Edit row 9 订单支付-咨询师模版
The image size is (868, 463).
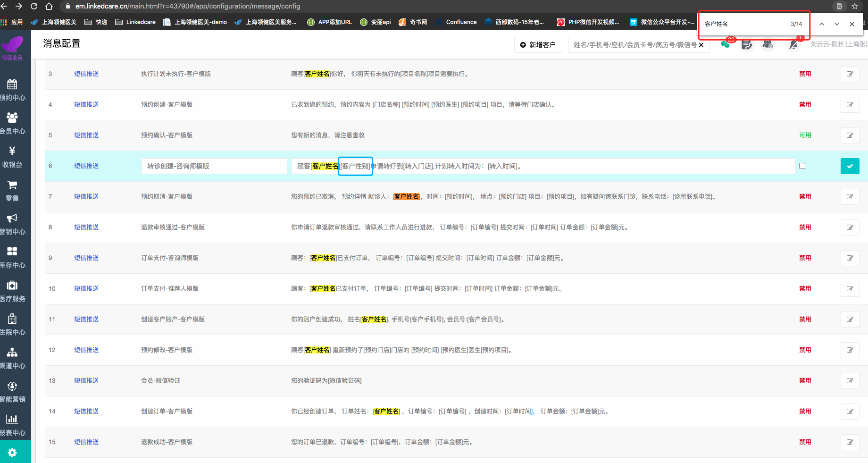click(x=850, y=258)
